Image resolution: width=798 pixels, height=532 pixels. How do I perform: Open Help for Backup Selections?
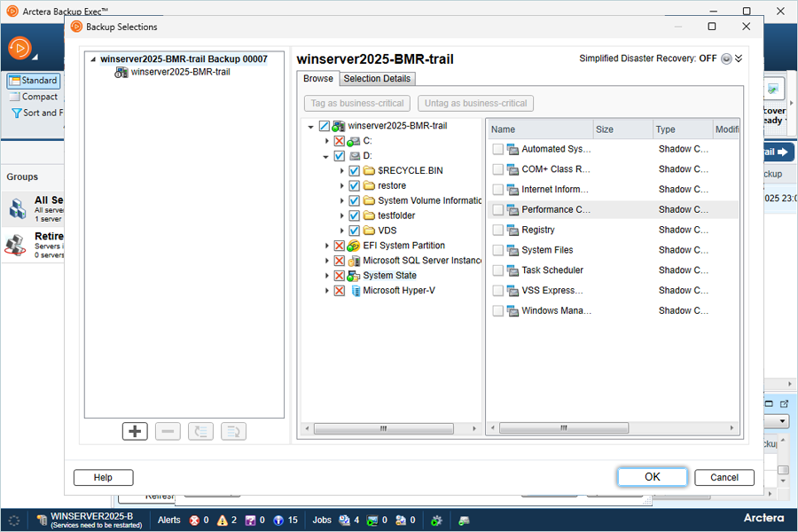pyautogui.click(x=104, y=478)
